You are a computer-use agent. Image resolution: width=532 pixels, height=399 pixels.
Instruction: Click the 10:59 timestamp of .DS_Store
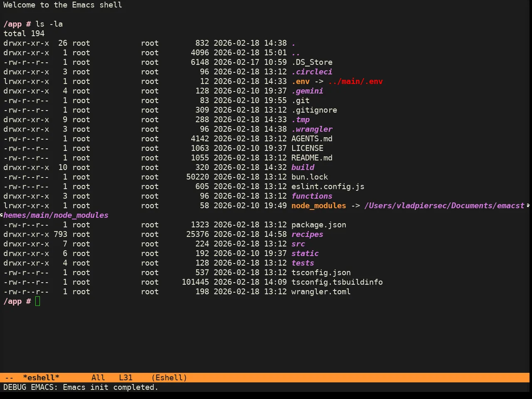[x=275, y=62]
